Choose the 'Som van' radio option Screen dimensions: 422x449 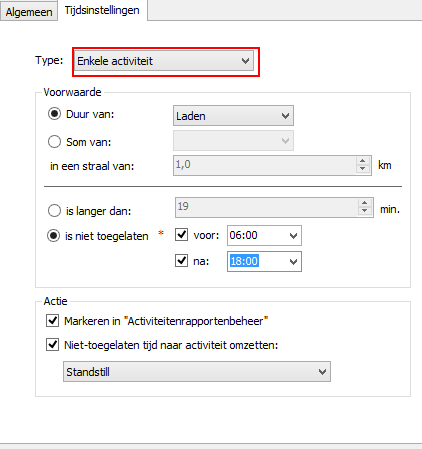click(54, 142)
